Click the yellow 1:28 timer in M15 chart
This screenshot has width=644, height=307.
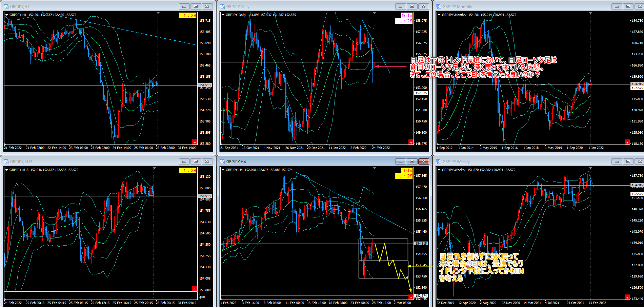[x=187, y=170]
